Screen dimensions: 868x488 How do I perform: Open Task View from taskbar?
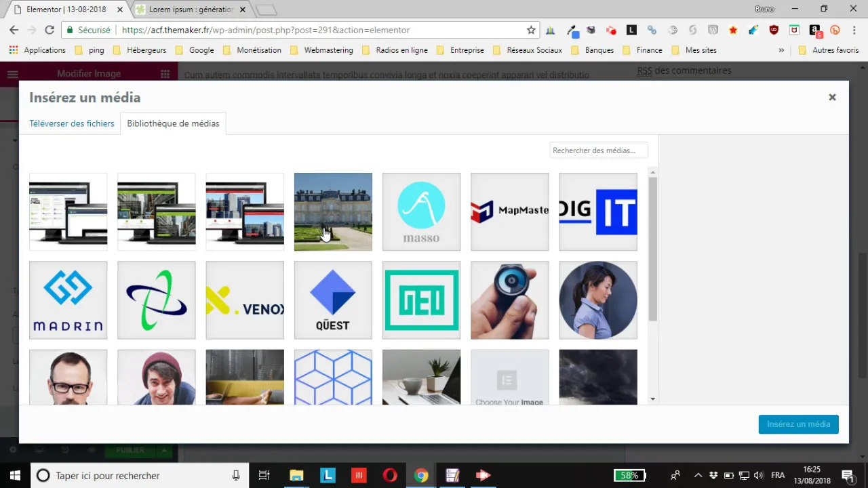coord(264,475)
